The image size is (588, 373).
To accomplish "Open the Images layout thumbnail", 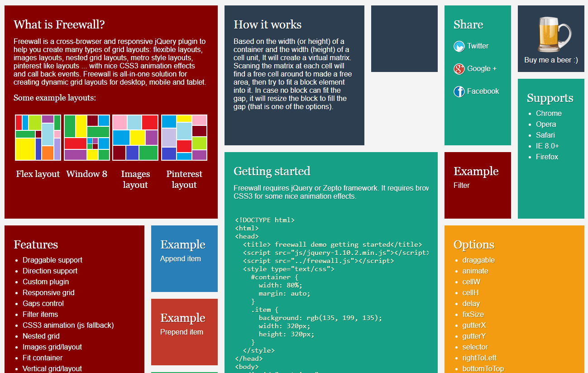I will click(x=135, y=138).
